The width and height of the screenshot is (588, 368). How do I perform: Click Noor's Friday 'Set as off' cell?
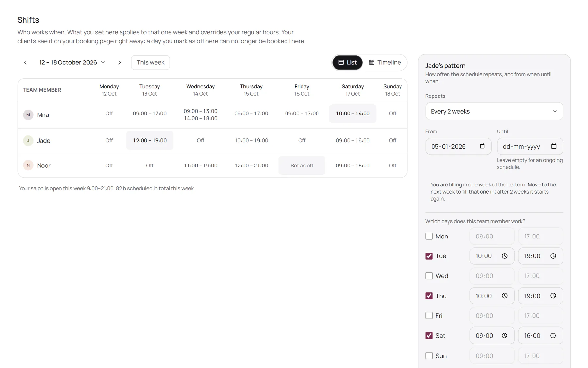click(x=302, y=166)
